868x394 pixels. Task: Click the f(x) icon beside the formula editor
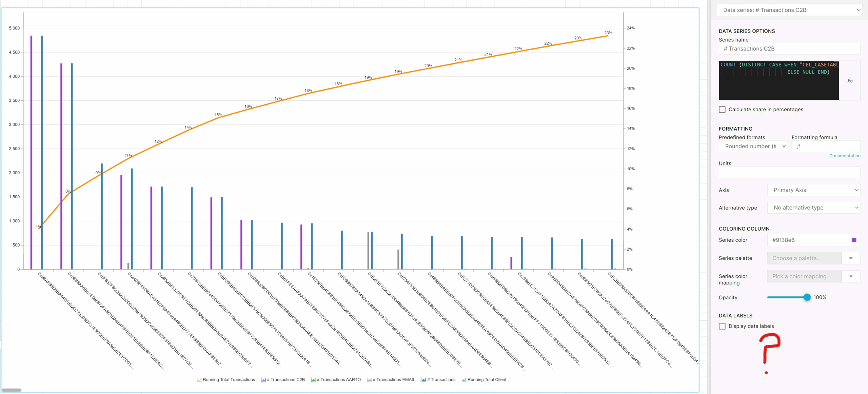[850, 80]
